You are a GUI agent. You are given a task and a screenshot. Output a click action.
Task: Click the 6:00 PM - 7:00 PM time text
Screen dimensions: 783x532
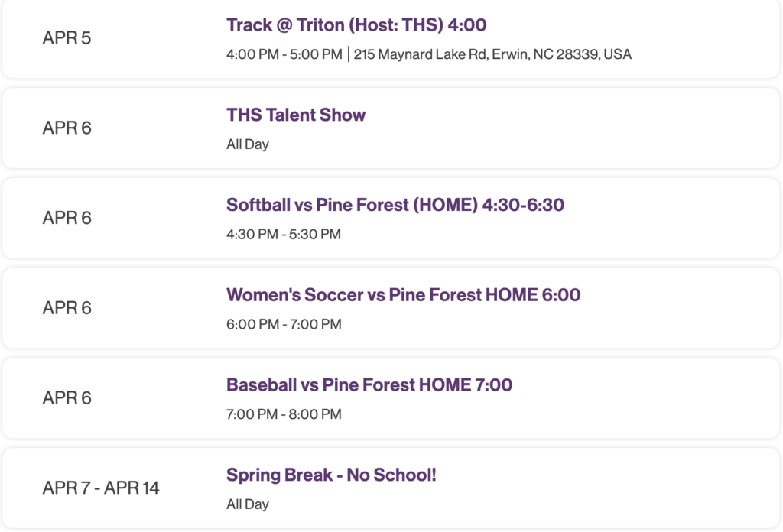click(x=283, y=324)
